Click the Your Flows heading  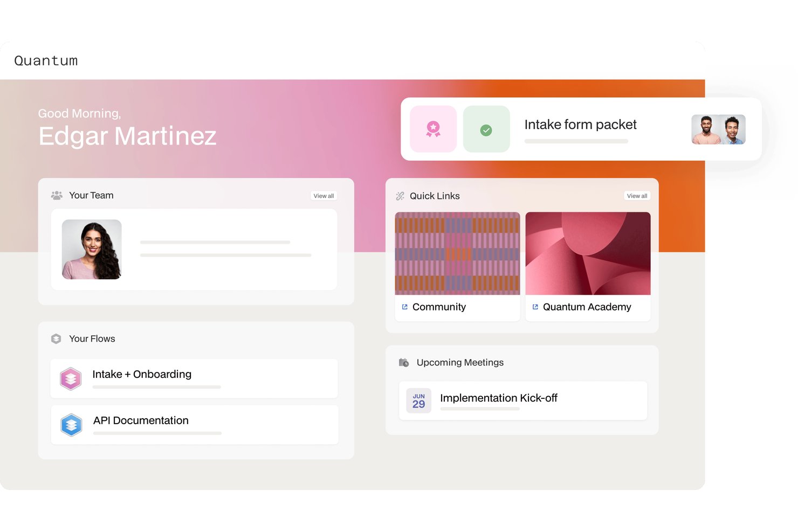click(92, 338)
